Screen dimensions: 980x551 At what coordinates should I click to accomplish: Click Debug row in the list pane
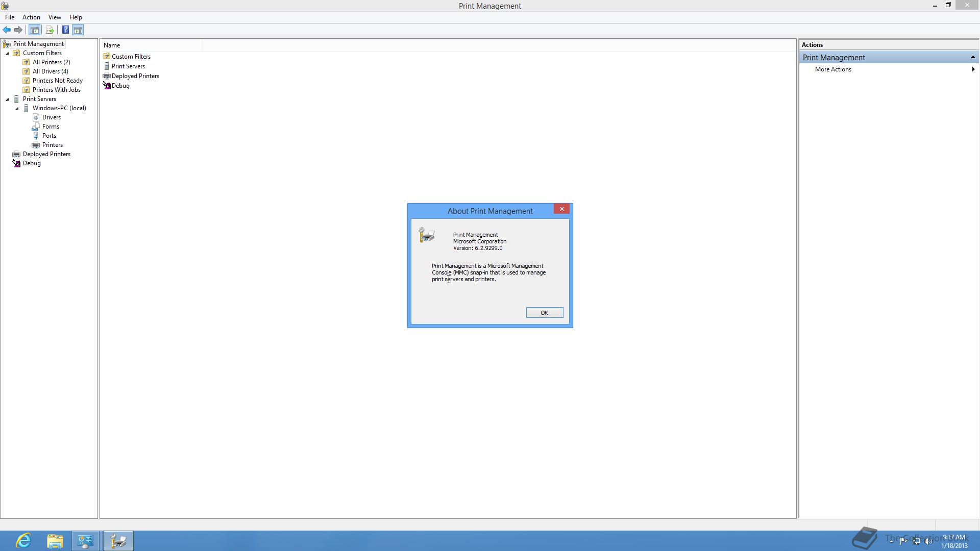click(x=120, y=86)
